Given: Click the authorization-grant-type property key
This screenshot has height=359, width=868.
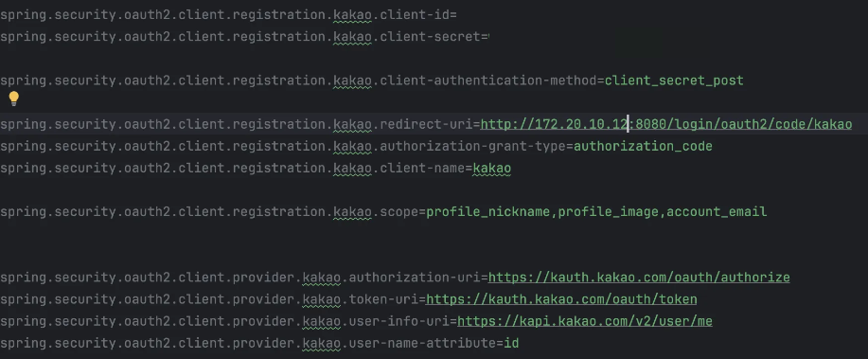Looking at the screenshot, I should (x=283, y=146).
